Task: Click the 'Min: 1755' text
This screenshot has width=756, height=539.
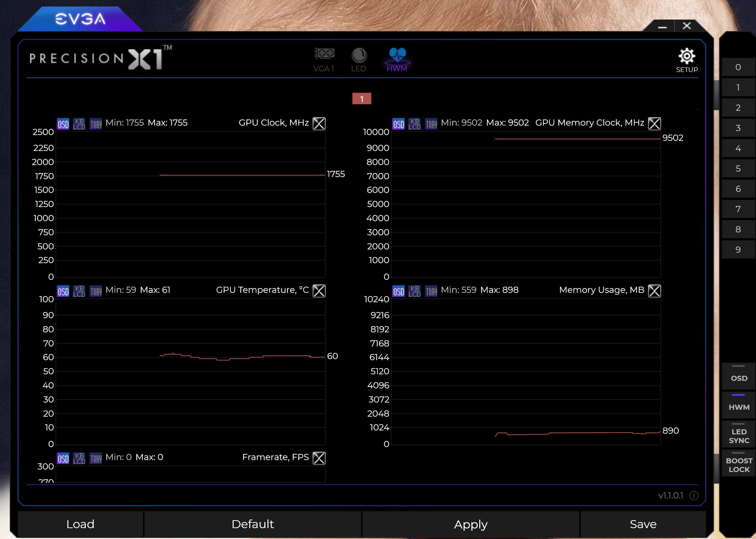Action: [x=125, y=123]
